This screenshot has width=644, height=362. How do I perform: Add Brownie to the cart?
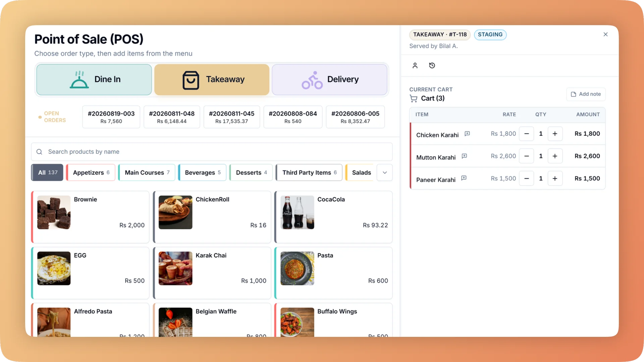90,217
